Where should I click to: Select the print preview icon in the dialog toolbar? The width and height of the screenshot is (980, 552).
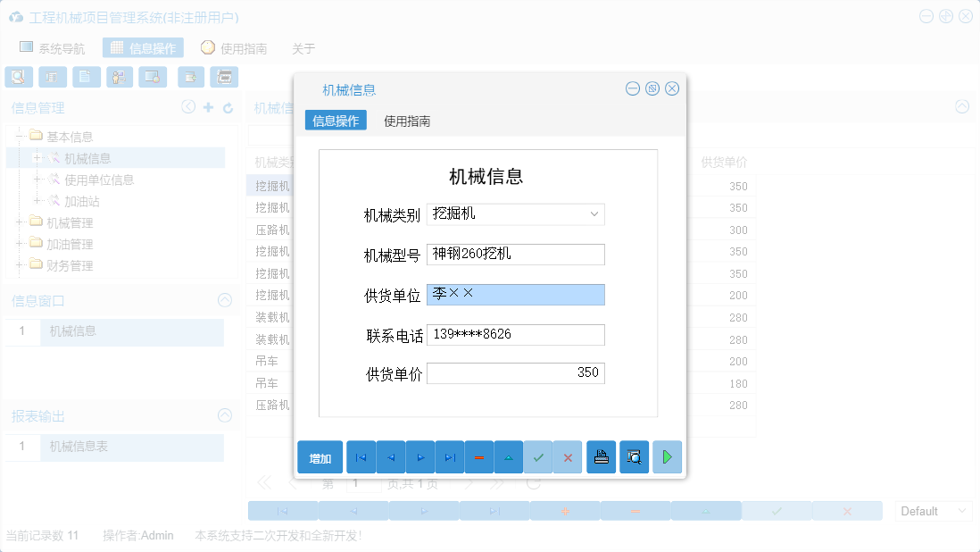pos(634,456)
